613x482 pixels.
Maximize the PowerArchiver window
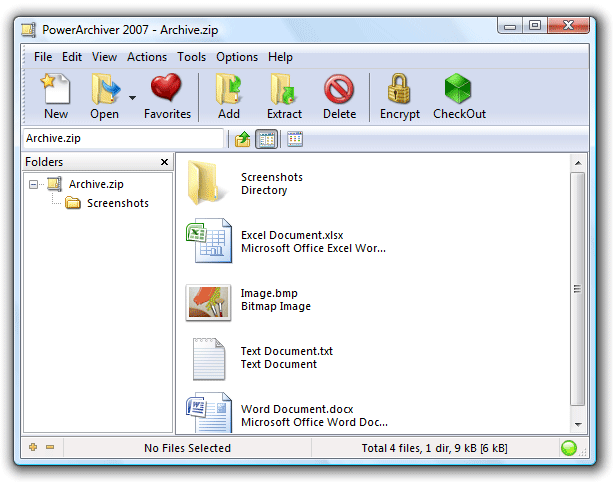tap(535, 26)
